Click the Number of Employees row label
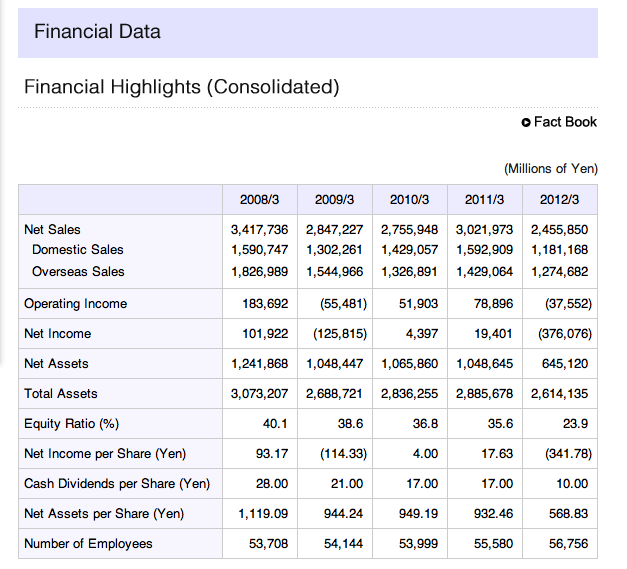Image resolution: width=627 pixels, height=569 pixels. tap(88, 544)
